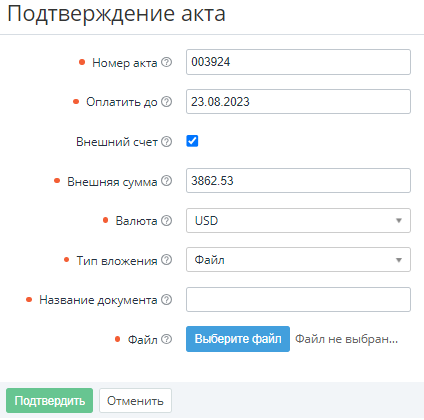This screenshot has height=420, width=424.
Task: Click the Файл не выбран text
Action: click(347, 339)
